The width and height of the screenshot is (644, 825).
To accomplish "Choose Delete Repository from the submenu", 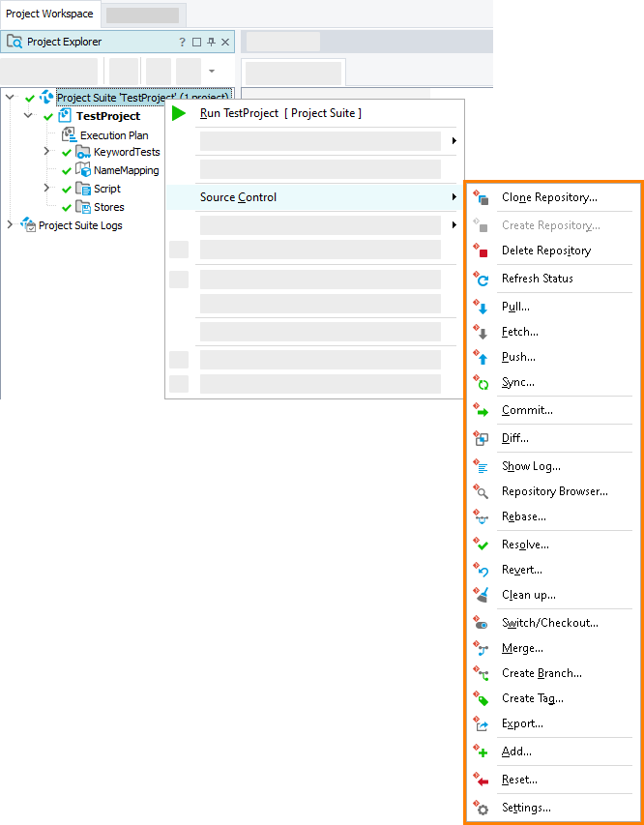I will coord(553,250).
